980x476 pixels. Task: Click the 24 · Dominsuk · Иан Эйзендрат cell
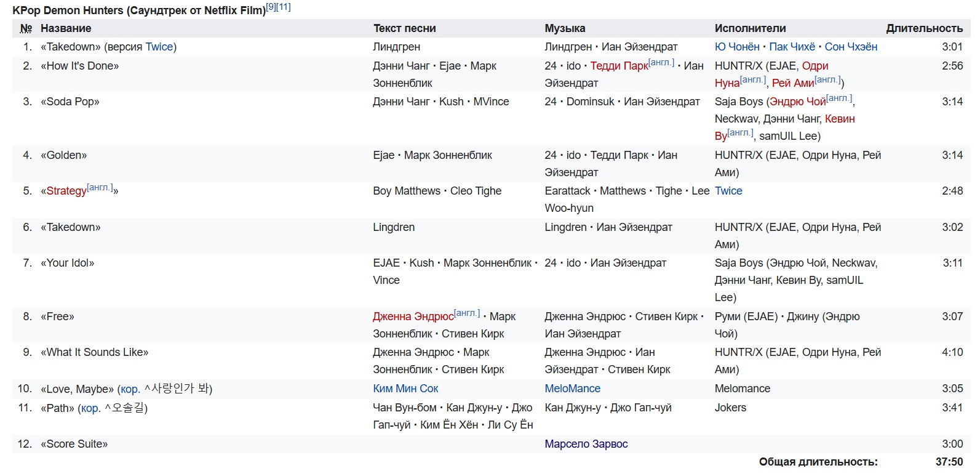(622, 102)
